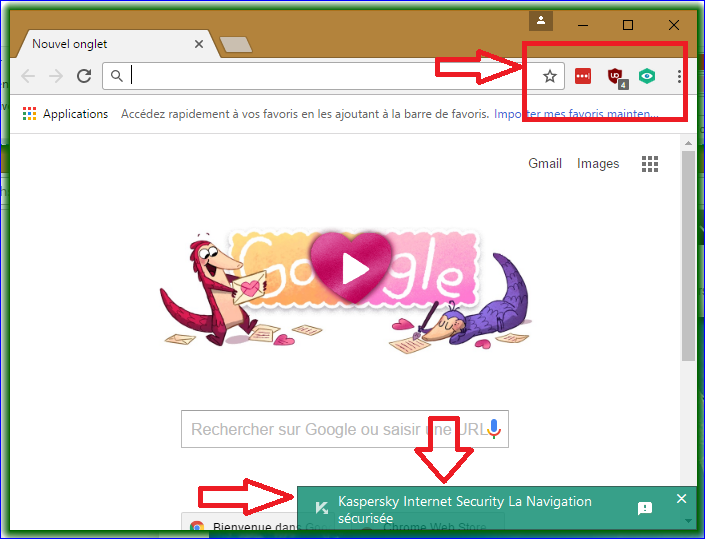This screenshot has height=539, width=705.
Task: Open the Chrome user profile button
Action: coord(540,21)
